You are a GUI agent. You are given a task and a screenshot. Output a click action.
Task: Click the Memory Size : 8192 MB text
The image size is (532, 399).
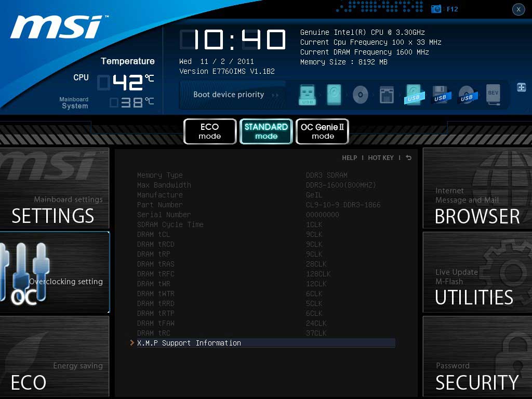click(344, 62)
